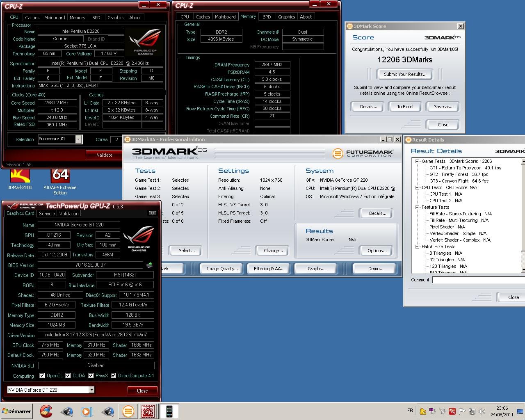Toggle the CUDA checkbox in GPU-Z
Viewport: 525px width, 420px height.
click(x=68, y=375)
